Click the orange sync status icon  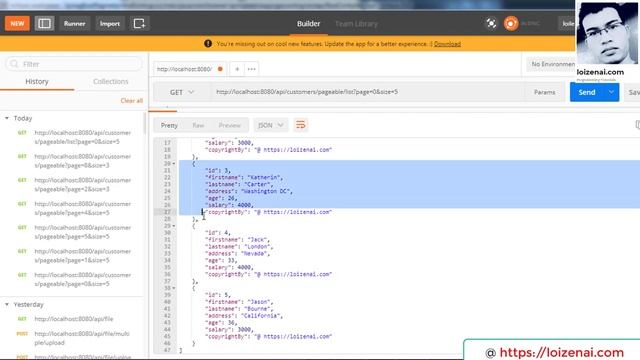coord(511,24)
